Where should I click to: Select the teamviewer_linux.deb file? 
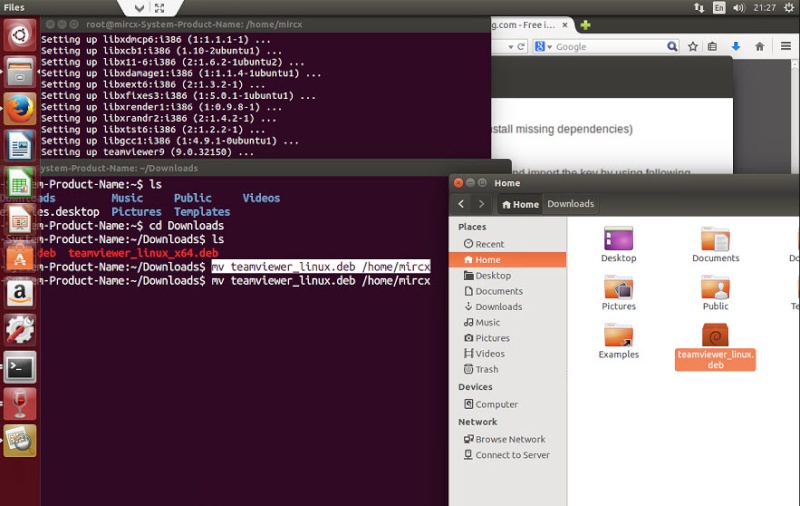[x=715, y=347]
